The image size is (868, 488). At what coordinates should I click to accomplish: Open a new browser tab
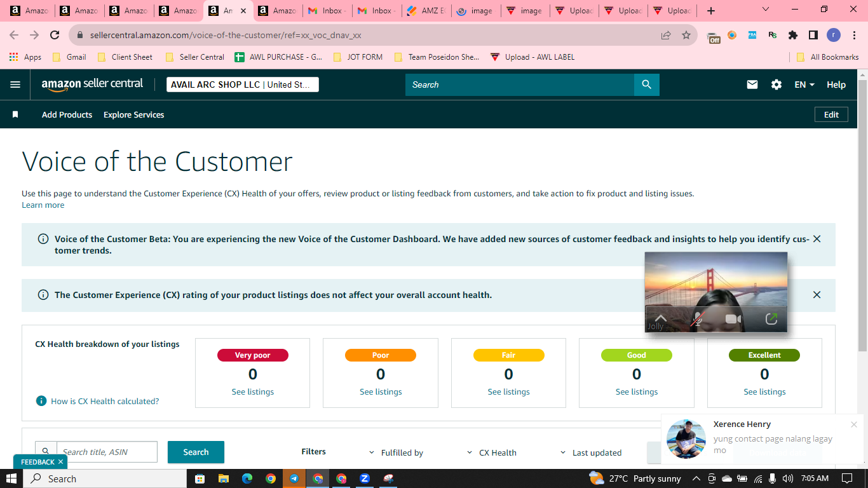(711, 11)
